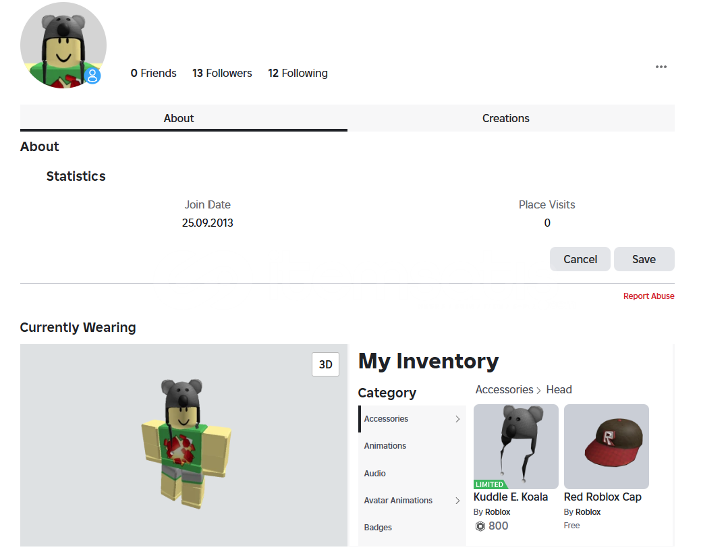728x560 pixels.
Task: Click the profile avatar picture
Action: pyautogui.click(x=63, y=45)
